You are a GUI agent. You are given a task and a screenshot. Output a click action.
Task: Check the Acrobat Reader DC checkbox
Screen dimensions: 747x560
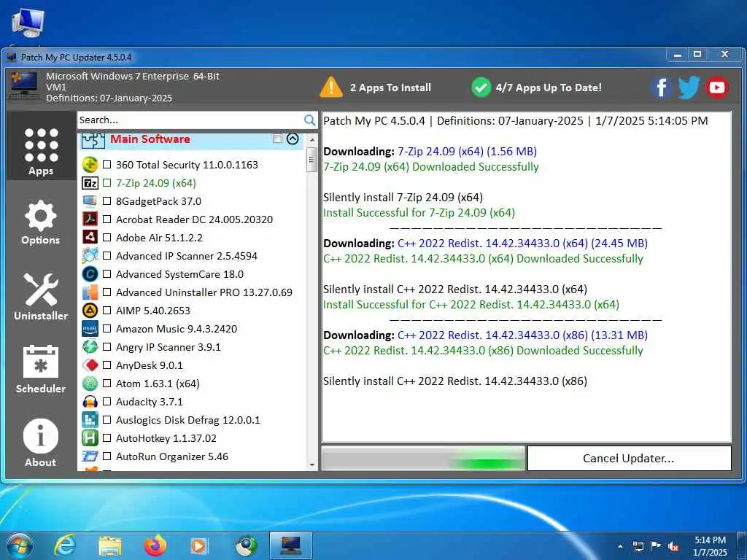pos(107,219)
